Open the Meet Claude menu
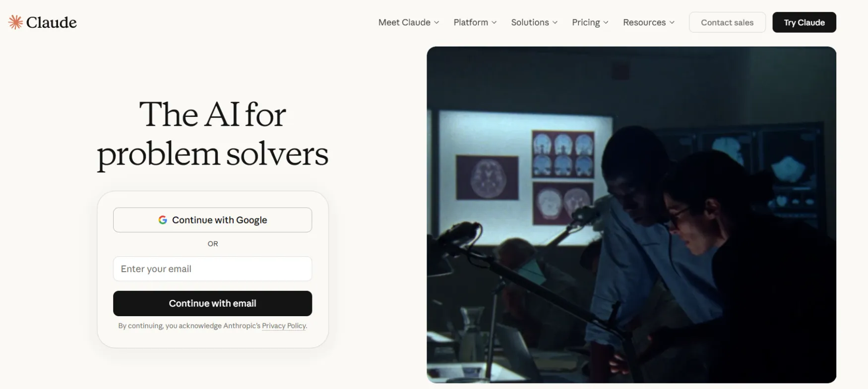This screenshot has width=868, height=389. point(404,22)
